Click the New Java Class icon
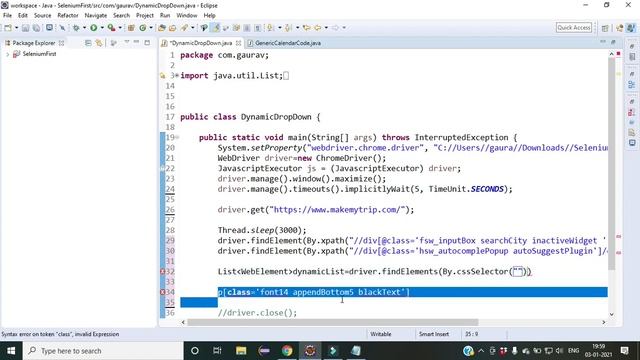 pos(142,28)
